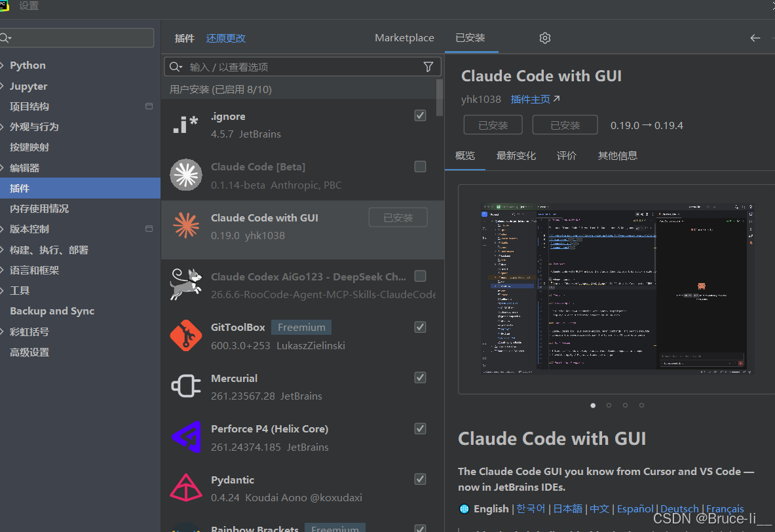Click the back arrow in plugins header
This screenshot has width=775, height=532.
pos(755,38)
